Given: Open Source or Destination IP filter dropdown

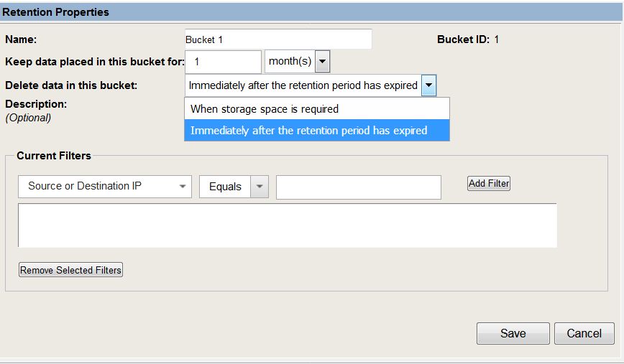Looking at the screenshot, I should coord(105,187).
